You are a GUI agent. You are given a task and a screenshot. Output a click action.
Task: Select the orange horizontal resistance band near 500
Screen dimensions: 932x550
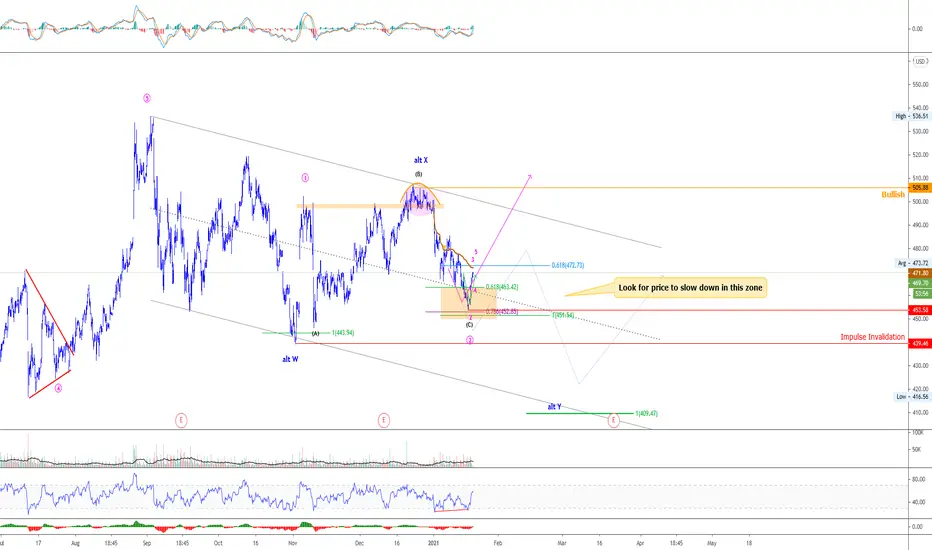pyautogui.click(x=370, y=206)
